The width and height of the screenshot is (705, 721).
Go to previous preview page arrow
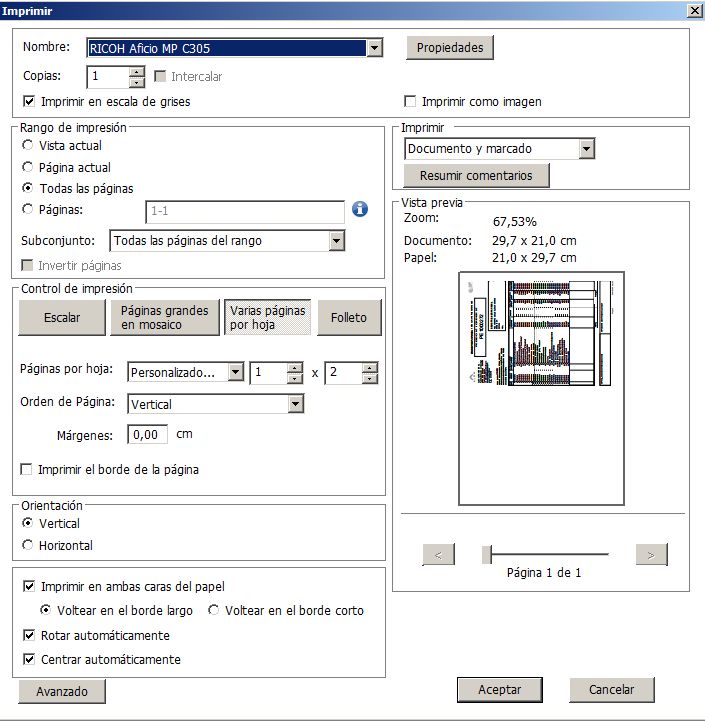438,554
